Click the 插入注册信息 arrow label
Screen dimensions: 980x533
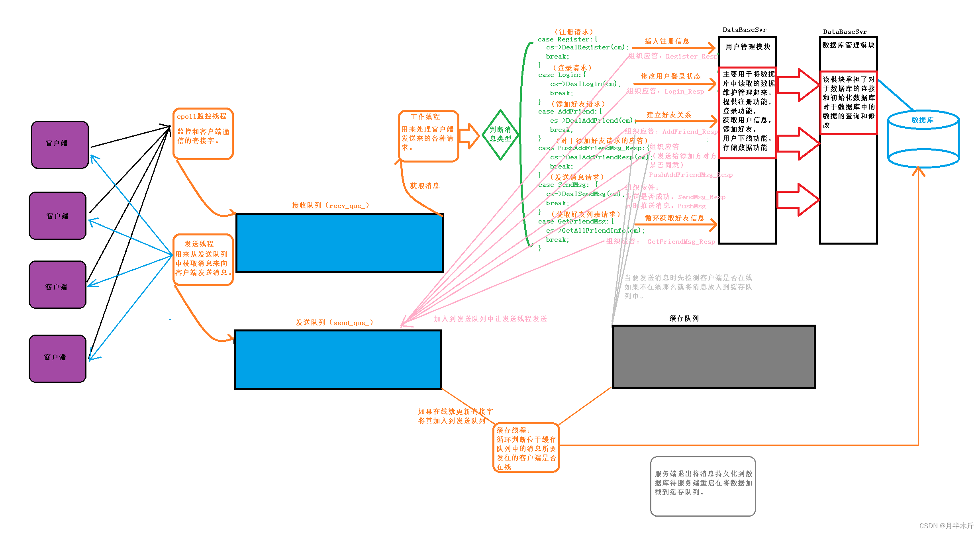667,41
